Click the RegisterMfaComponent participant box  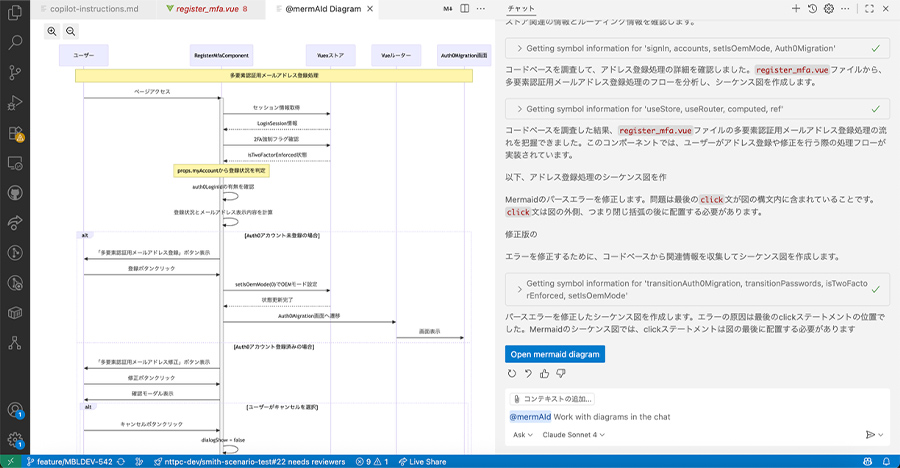click(x=222, y=55)
